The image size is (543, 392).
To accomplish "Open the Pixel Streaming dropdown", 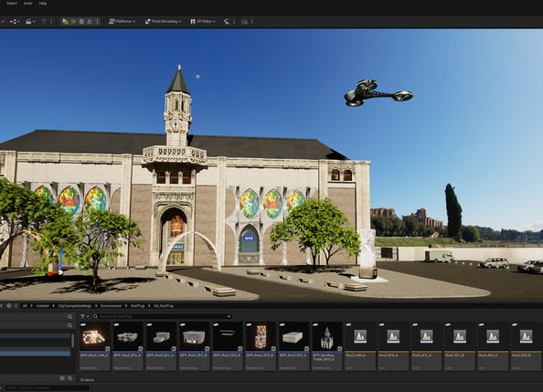I will pyautogui.click(x=163, y=21).
